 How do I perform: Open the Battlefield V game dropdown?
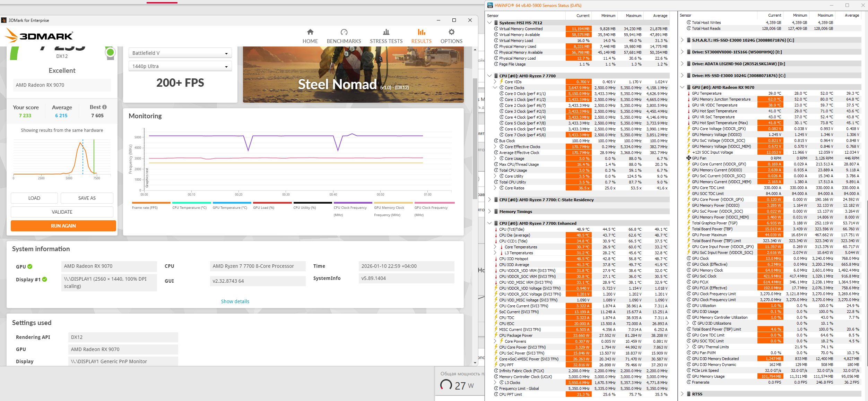180,53
